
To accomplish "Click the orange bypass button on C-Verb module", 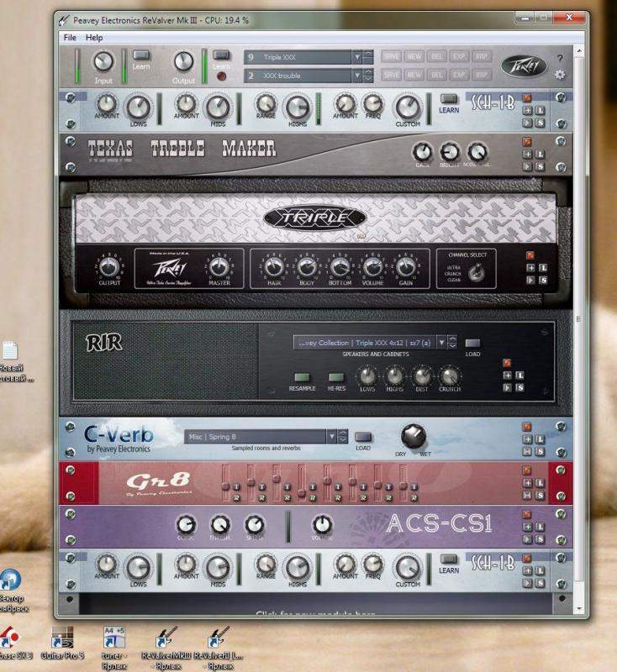I will pos(527,427).
